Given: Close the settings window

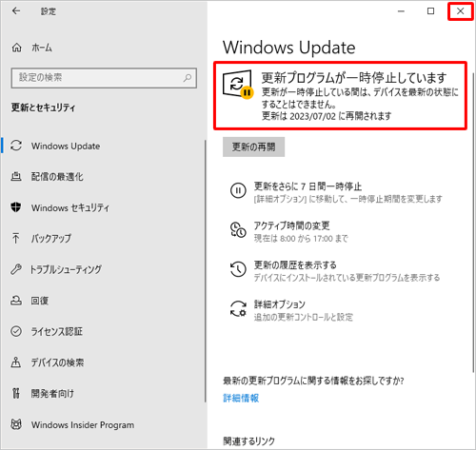Looking at the screenshot, I should coord(460,11).
